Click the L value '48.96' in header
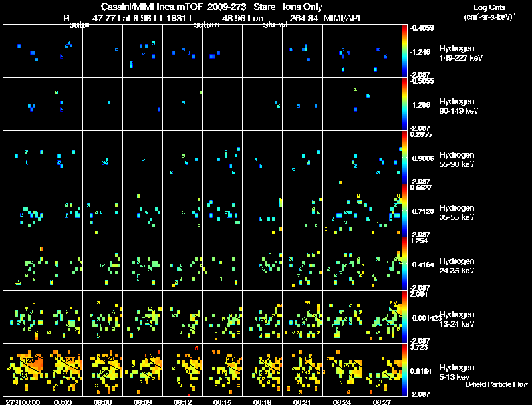 tap(233, 19)
